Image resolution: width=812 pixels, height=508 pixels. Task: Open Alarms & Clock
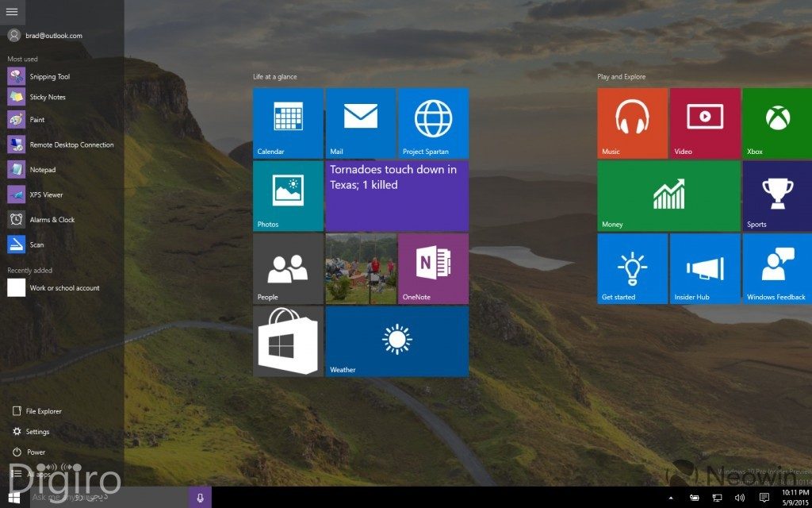click(x=41, y=220)
